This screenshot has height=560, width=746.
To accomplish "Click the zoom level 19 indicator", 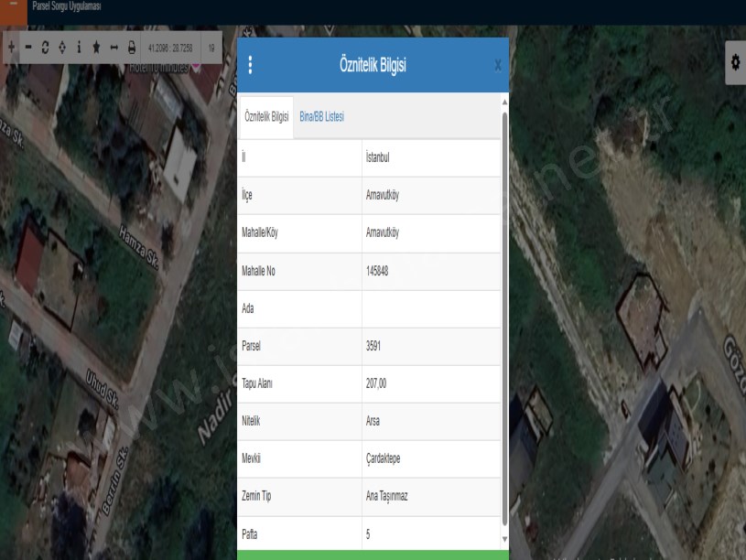I will 211,47.
